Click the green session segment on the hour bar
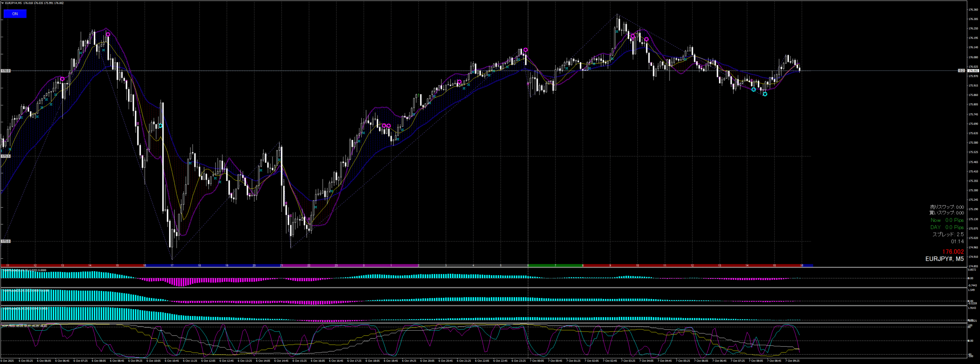This screenshot has height=364, width=980. point(555,265)
